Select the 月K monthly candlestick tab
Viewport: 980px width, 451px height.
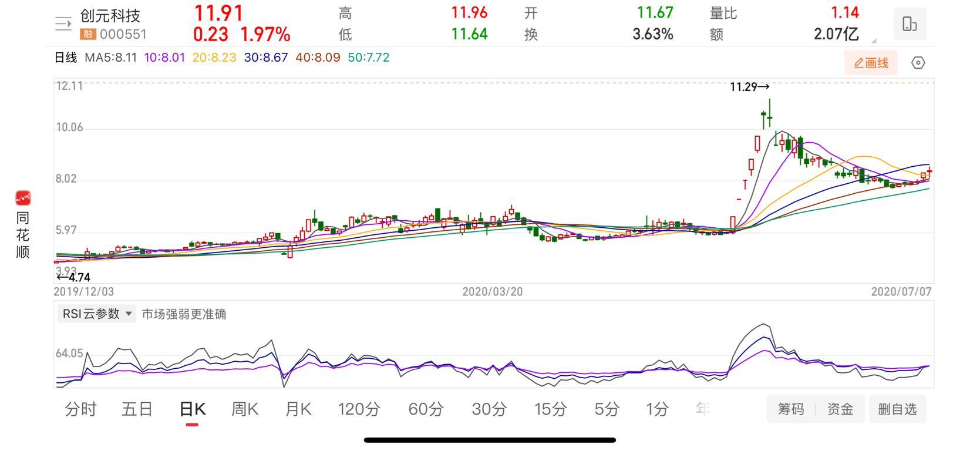[298, 409]
